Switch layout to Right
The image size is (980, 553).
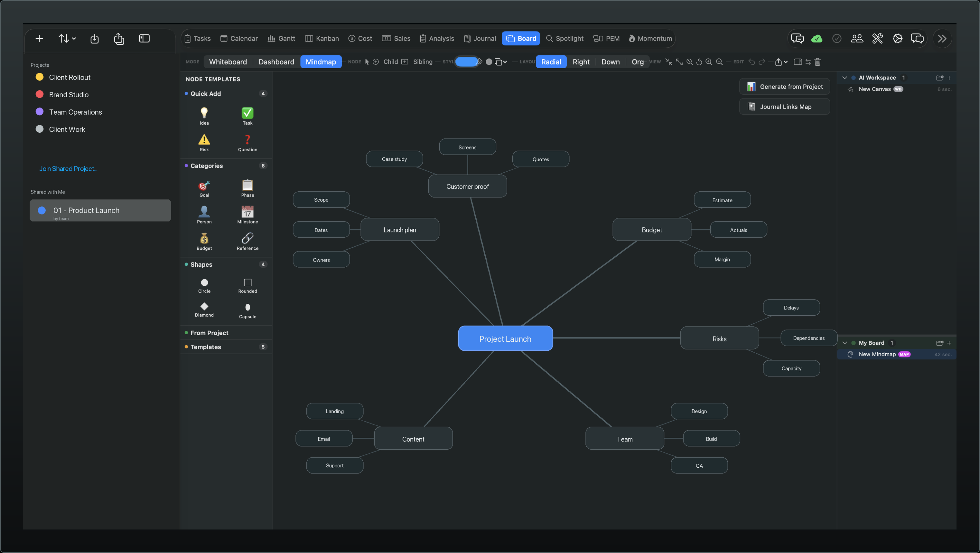pyautogui.click(x=581, y=62)
